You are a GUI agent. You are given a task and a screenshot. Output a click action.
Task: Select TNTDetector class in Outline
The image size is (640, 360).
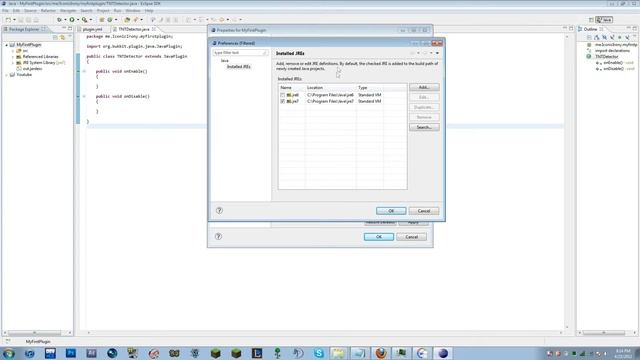pos(607,57)
